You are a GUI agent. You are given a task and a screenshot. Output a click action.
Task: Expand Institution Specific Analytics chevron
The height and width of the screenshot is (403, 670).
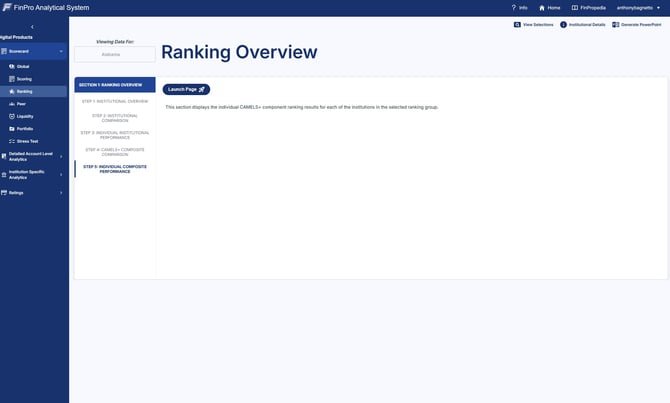click(x=61, y=175)
